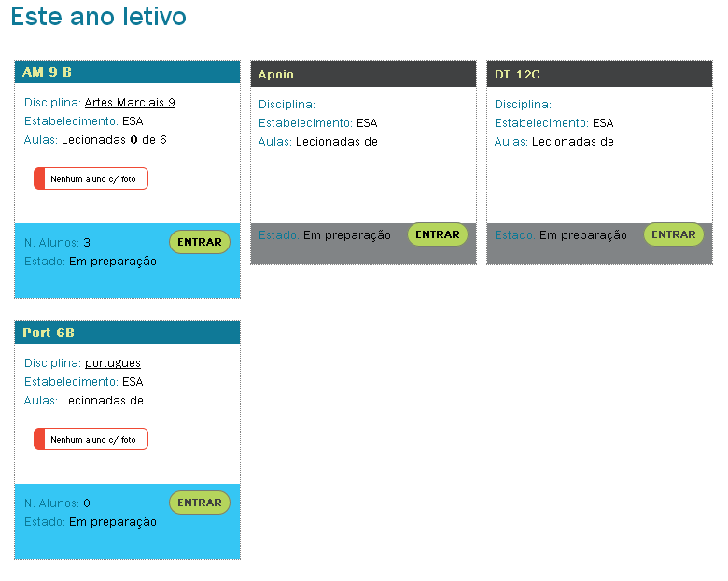The width and height of the screenshot is (728, 581).
Task: Click the 'Este ano letivo' heading
Action: point(99,17)
